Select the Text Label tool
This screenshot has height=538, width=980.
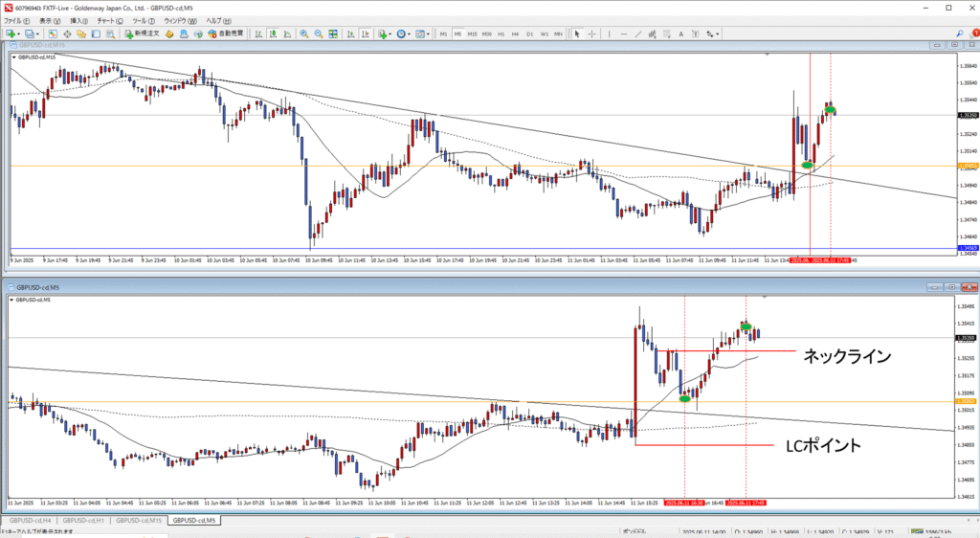coord(695,34)
